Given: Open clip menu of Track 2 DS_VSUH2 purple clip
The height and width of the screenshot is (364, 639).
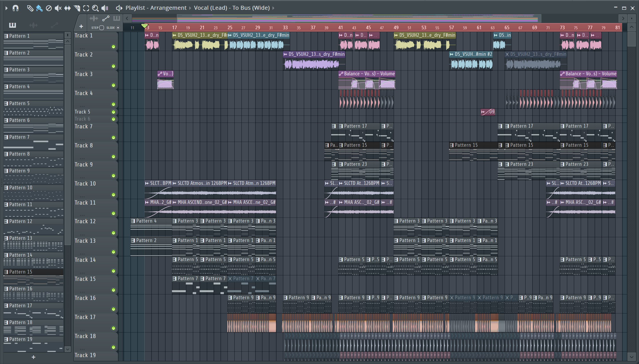Looking at the screenshot, I should pyautogui.click(x=286, y=54).
